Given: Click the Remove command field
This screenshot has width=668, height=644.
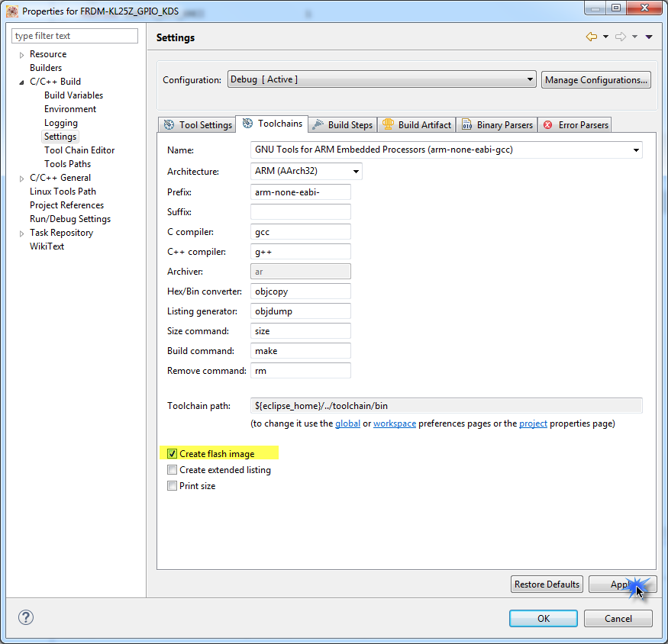Looking at the screenshot, I should [x=301, y=371].
